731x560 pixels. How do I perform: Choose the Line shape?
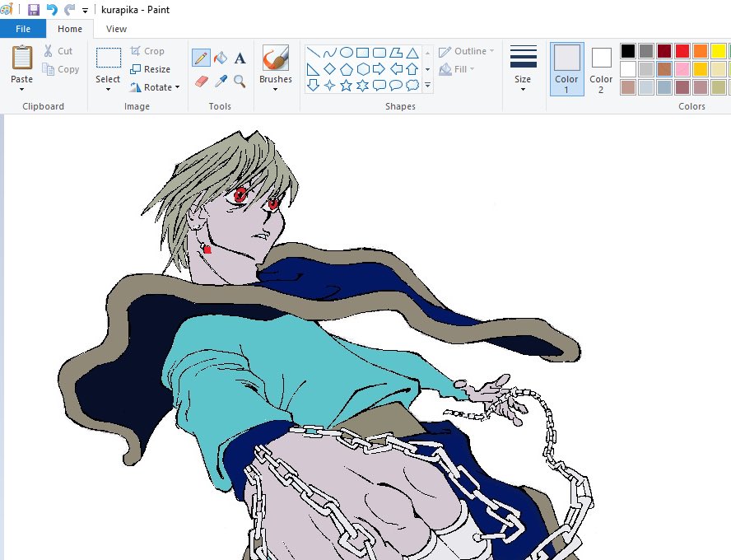tap(314, 52)
